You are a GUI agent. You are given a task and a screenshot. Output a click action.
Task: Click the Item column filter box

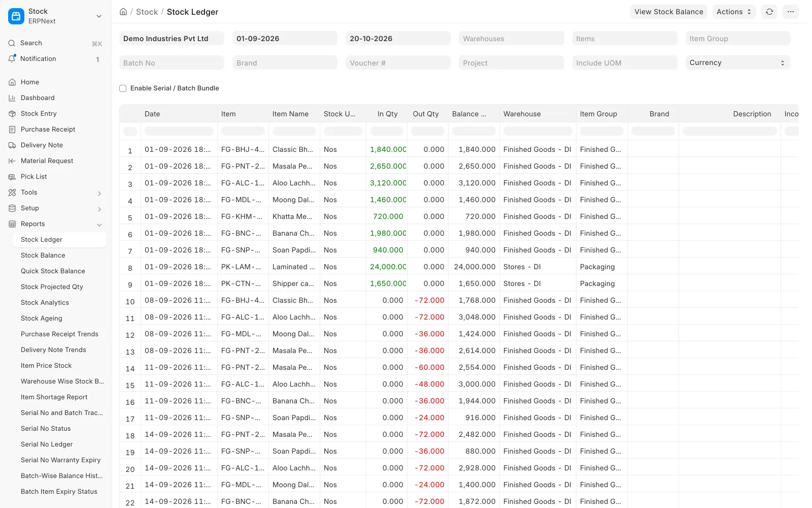click(x=243, y=131)
